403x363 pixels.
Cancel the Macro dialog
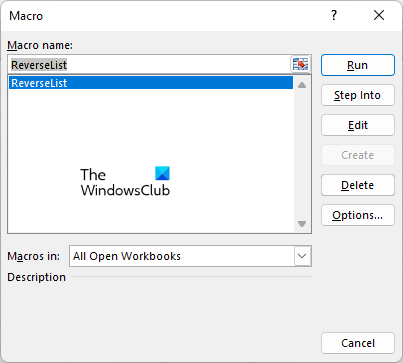358,343
